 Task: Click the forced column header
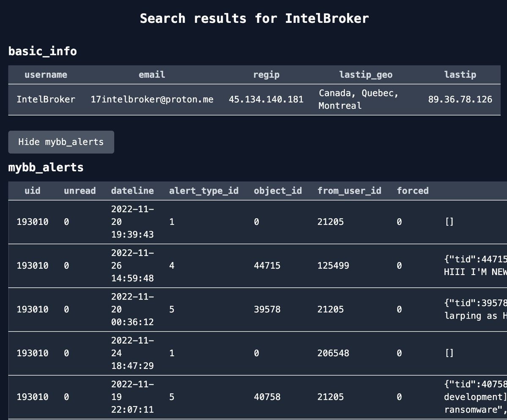coord(412,191)
